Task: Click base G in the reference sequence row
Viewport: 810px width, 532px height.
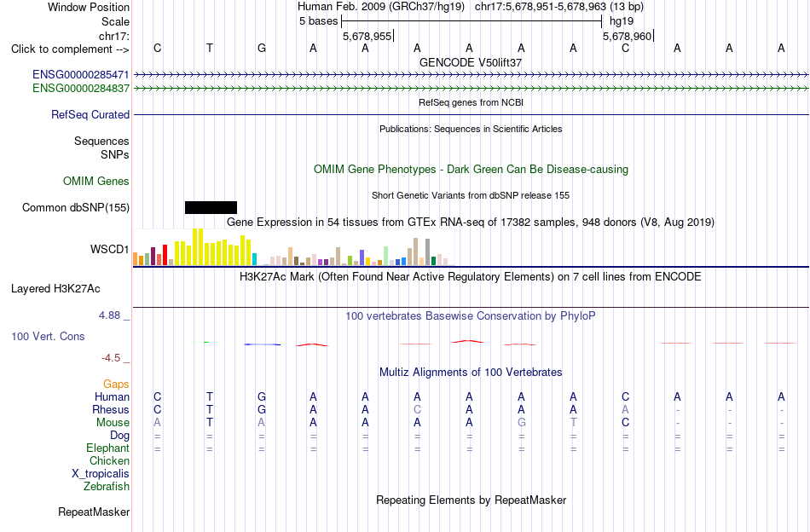Action: click(262, 48)
